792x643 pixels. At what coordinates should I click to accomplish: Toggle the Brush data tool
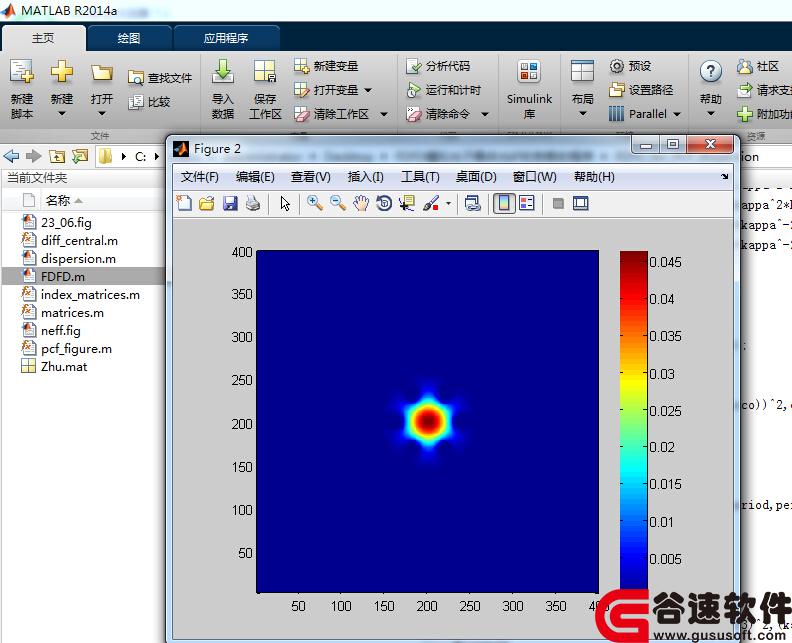[430, 204]
